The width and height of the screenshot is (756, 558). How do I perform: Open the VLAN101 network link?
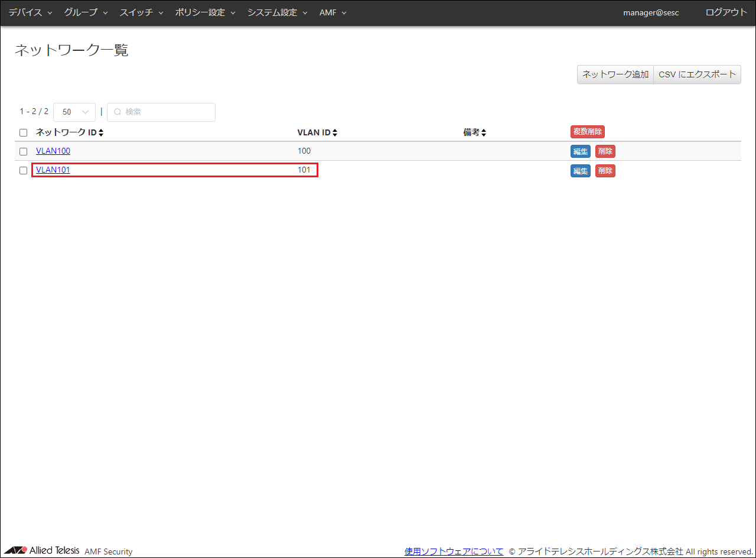53,170
